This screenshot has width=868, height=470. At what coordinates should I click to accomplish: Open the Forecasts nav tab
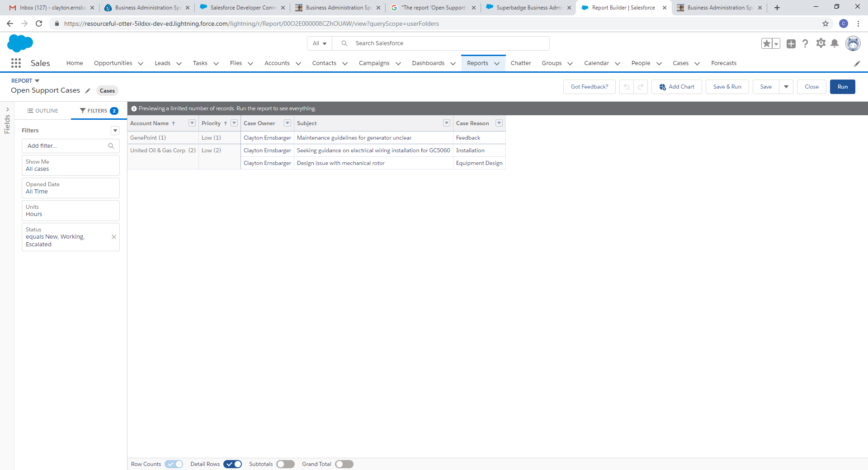pos(724,63)
